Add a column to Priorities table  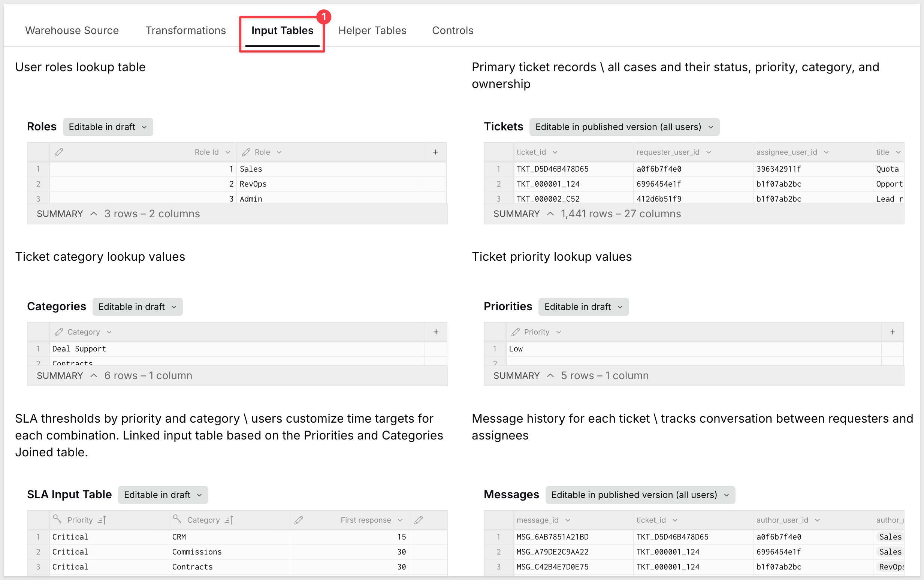(x=893, y=332)
